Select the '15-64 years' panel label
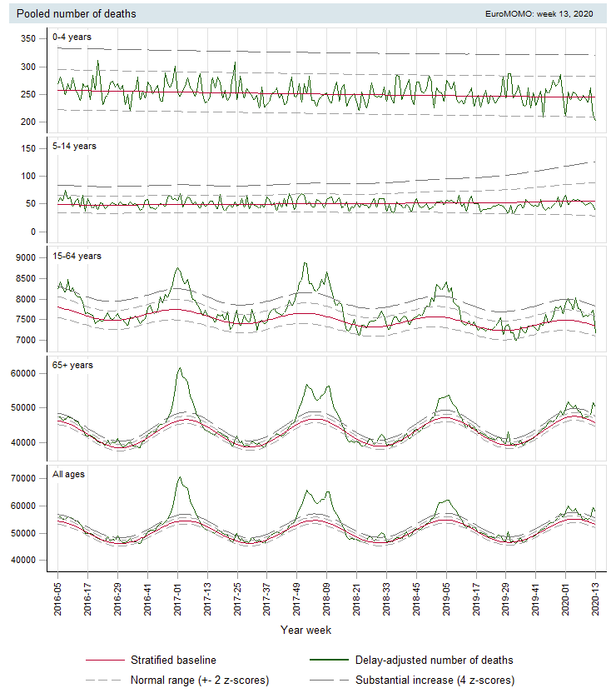616x698 pixels. (x=77, y=256)
